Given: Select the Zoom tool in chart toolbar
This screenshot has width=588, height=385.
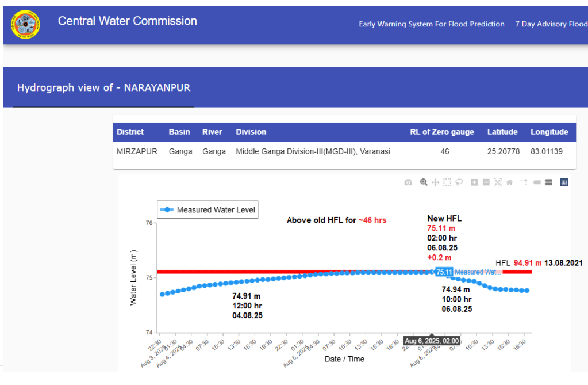Looking at the screenshot, I should tap(424, 182).
